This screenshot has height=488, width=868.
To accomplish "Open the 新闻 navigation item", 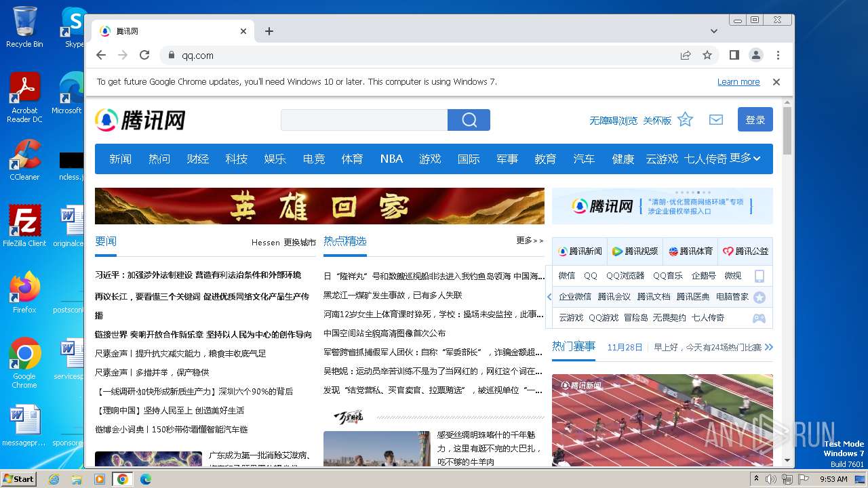I will (121, 159).
